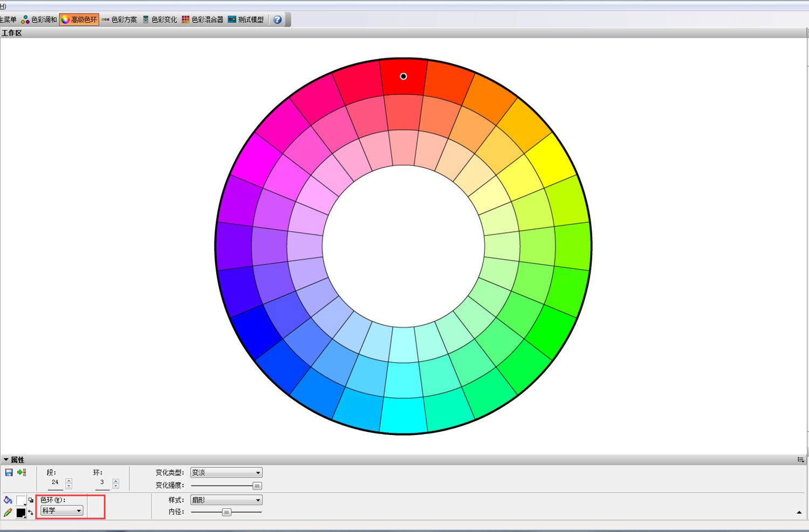
Task: Click the blue help question mark icon
Action: [x=277, y=20]
